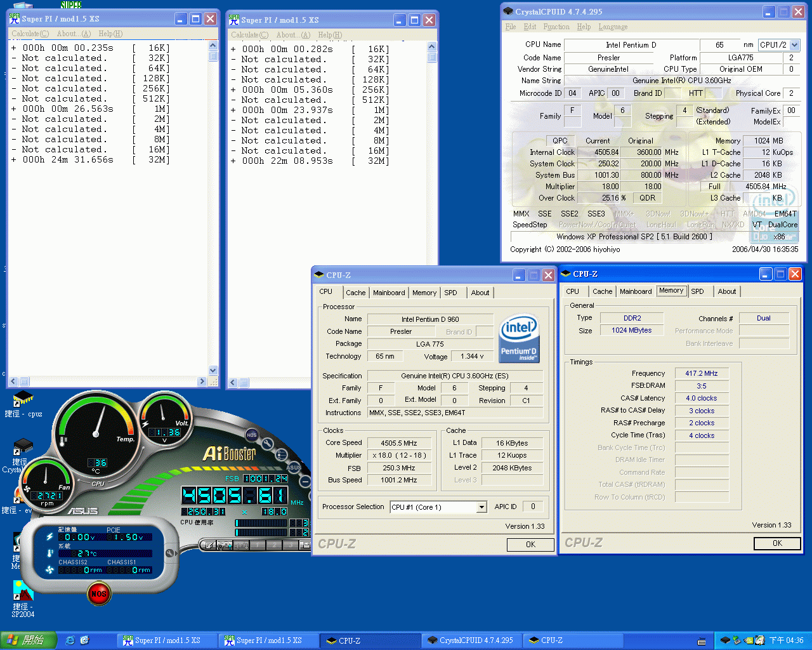Switch to SPD tab in right CPU-Z
812x650 pixels.
pyautogui.click(x=697, y=291)
